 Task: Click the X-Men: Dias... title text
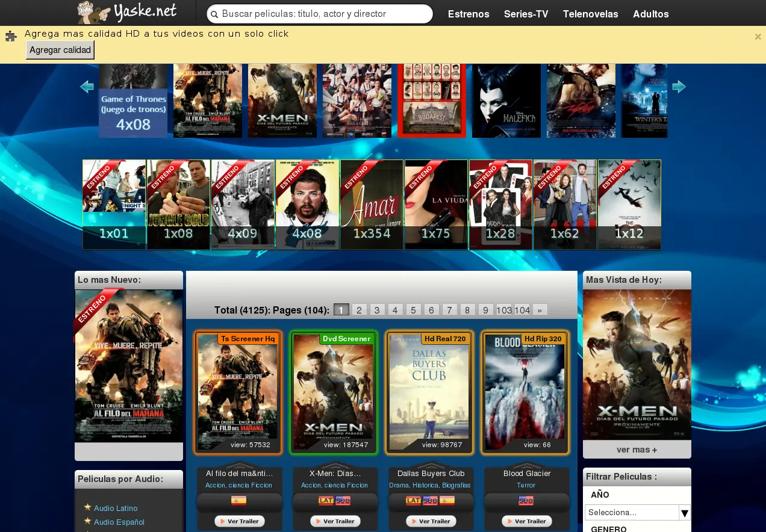pyautogui.click(x=335, y=474)
